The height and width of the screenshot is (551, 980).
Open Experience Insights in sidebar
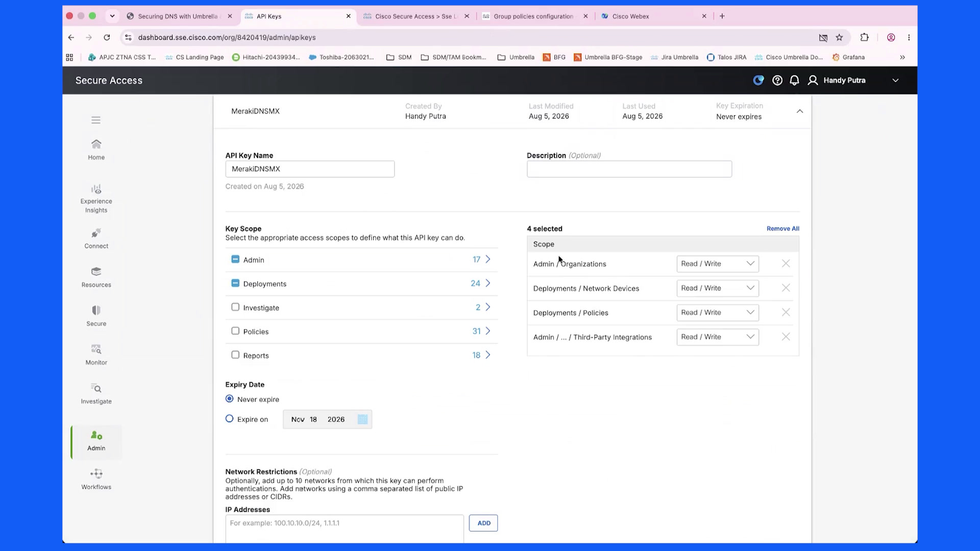click(96, 199)
